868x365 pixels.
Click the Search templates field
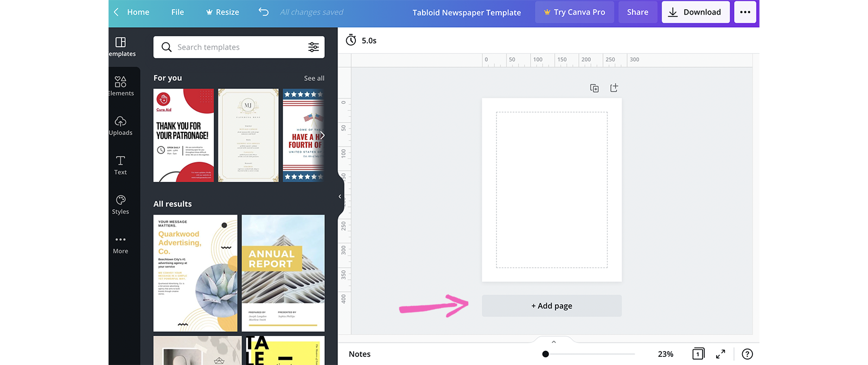pyautogui.click(x=239, y=47)
